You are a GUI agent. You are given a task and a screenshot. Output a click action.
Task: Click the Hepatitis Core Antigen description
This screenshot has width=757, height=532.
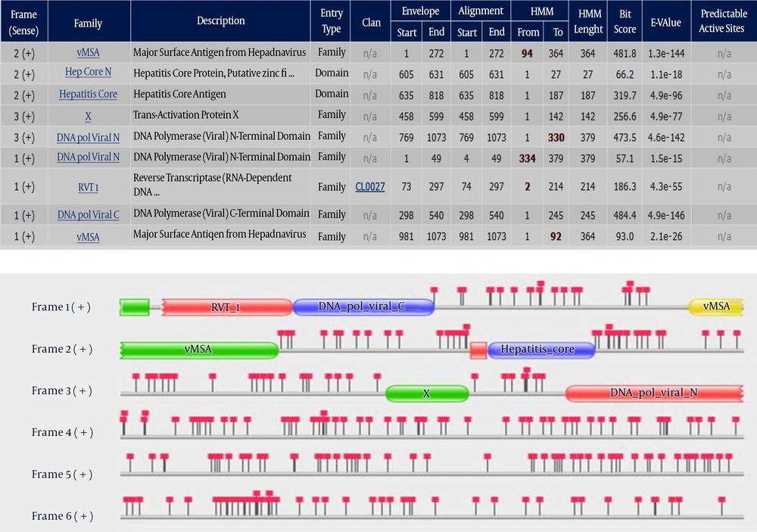point(179,94)
